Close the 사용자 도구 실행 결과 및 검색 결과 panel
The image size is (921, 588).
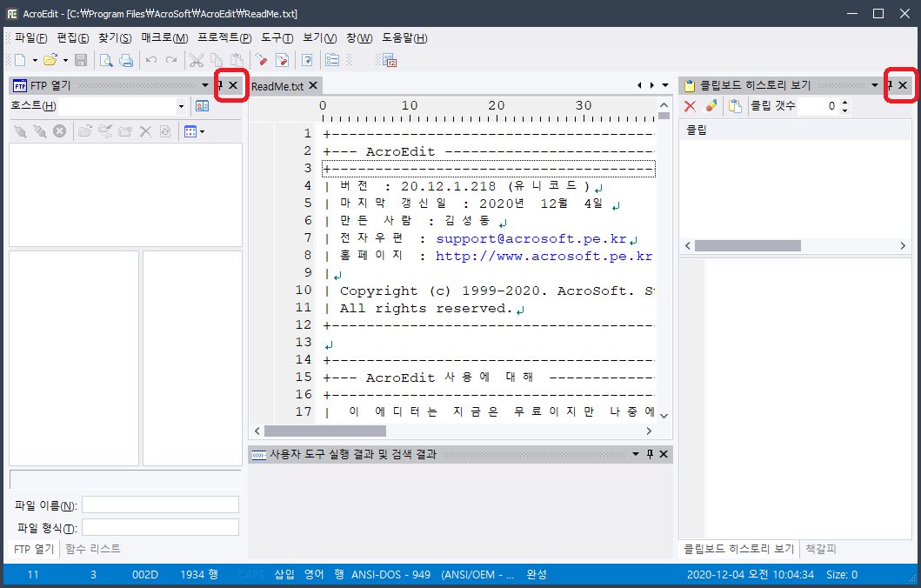[x=664, y=454]
